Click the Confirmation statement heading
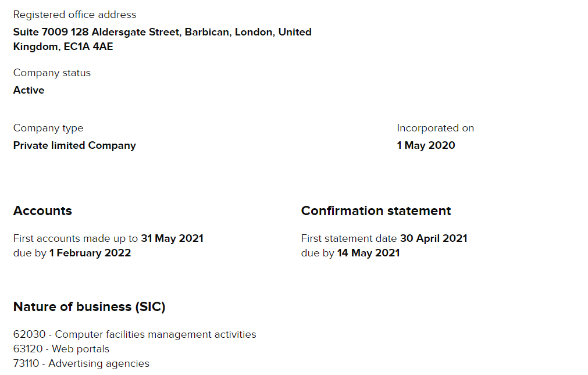This screenshot has width=588, height=375. coord(376,210)
